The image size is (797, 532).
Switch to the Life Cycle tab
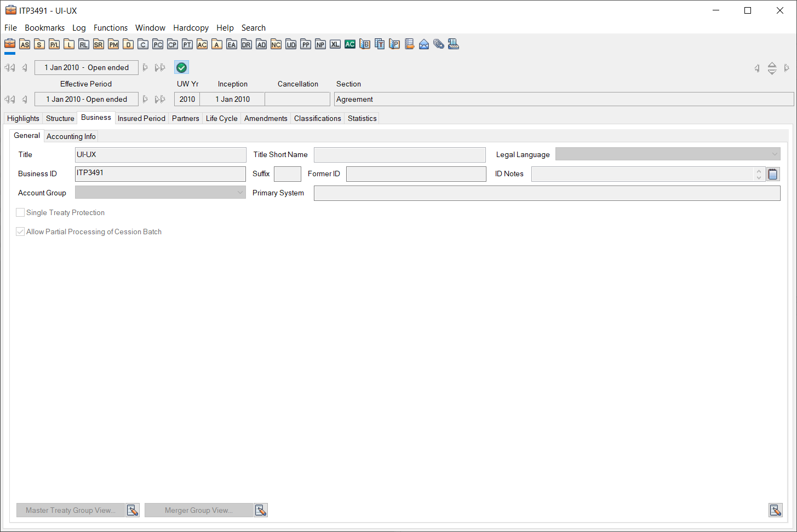221,118
